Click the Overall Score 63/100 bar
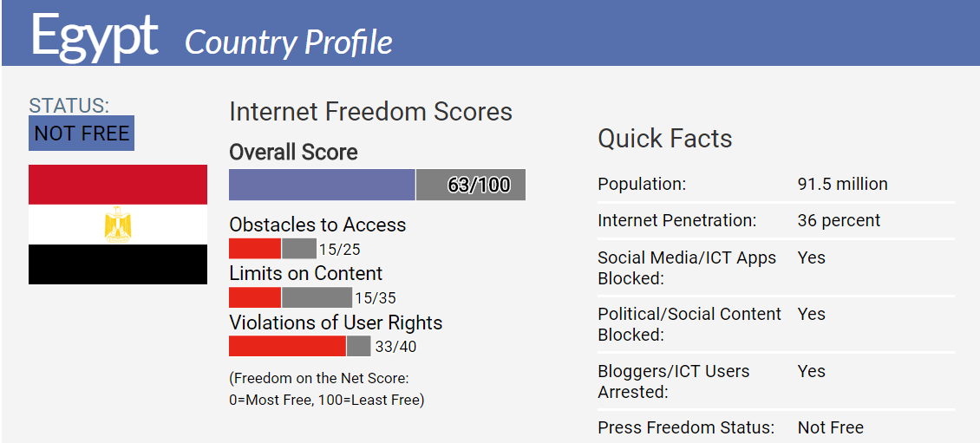 coord(377,185)
